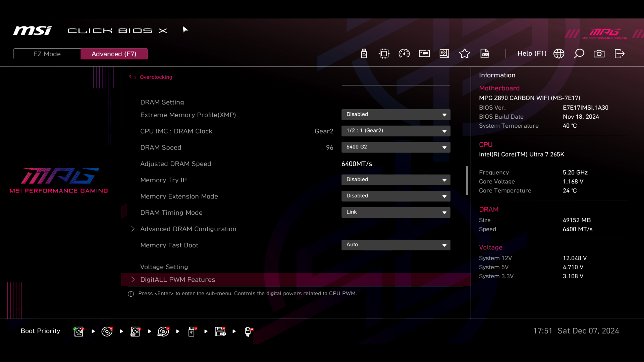Open the LOG file icon
Screen dimensions: 644x362
coord(485,54)
